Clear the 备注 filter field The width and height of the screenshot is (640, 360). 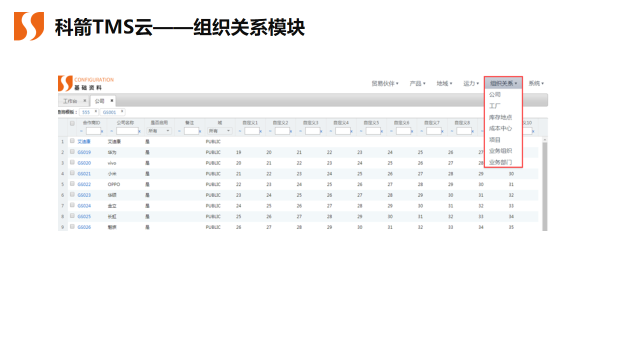coord(200,131)
